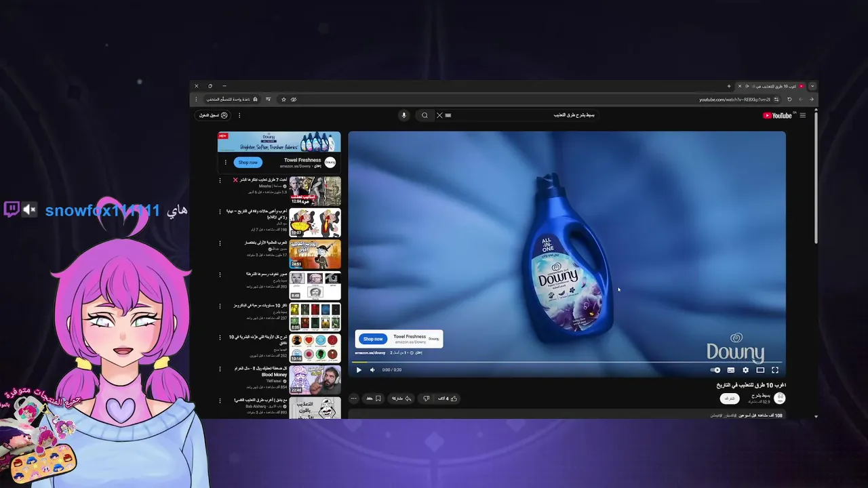Screen dimensions: 868x488
Task: Open ad info icon in the ad overlay
Action: [412, 352]
